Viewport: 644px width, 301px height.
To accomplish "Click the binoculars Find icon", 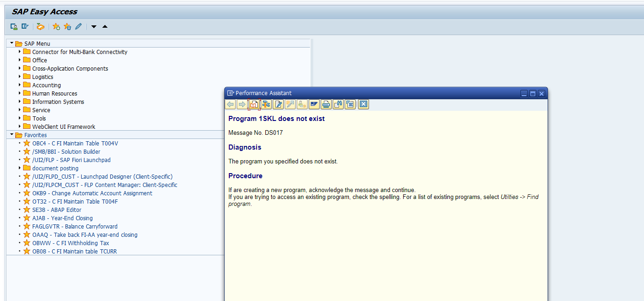I will click(338, 104).
